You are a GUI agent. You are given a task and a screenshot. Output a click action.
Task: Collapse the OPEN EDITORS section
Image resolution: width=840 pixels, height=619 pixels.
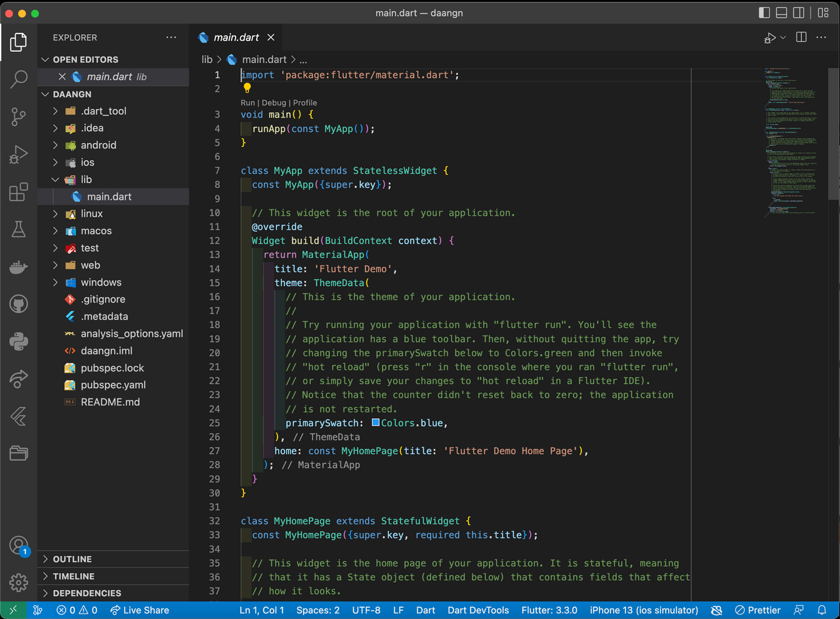pos(113,59)
